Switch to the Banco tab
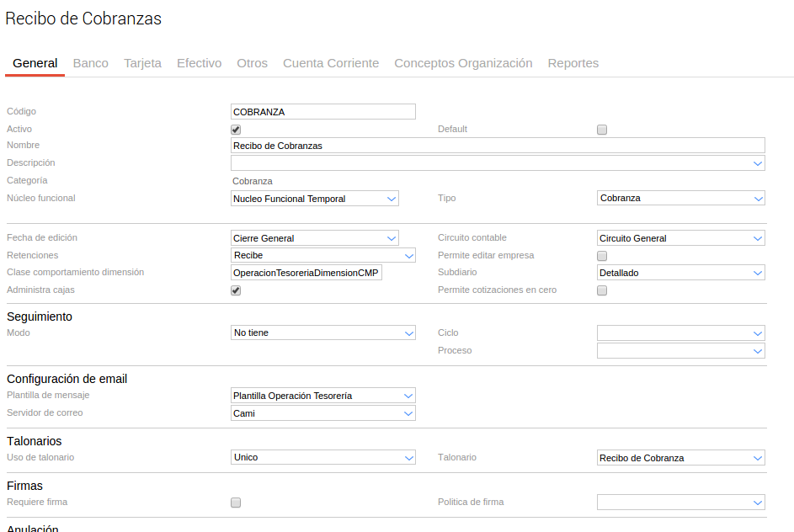This screenshot has height=532, width=794. click(90, 63)
